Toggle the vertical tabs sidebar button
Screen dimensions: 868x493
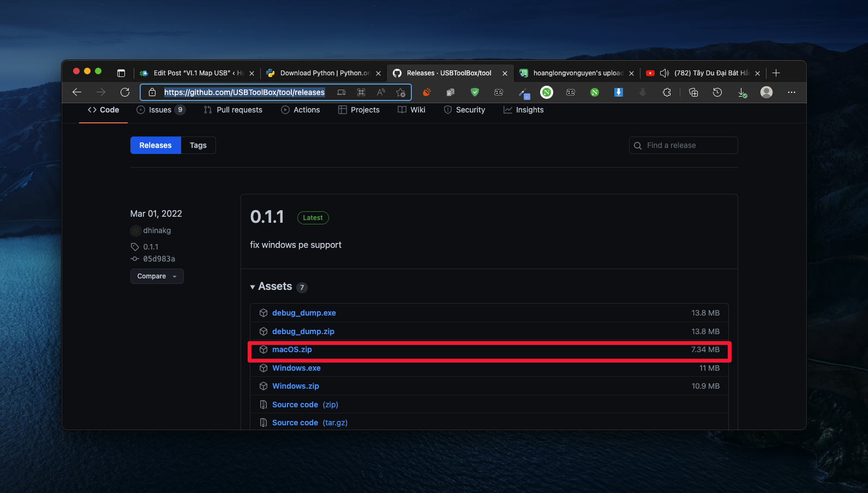(x=121, y=73)
